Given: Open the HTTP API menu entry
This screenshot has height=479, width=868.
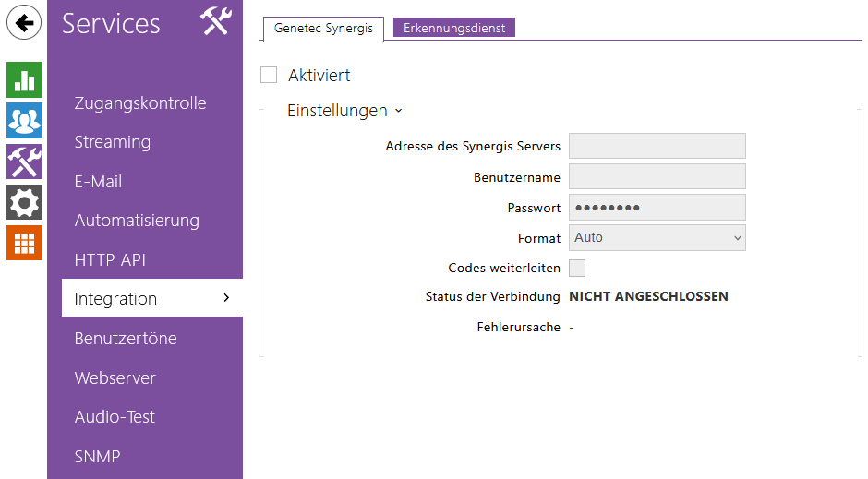Looking at the screenshot, I should [x=110, y=260].
